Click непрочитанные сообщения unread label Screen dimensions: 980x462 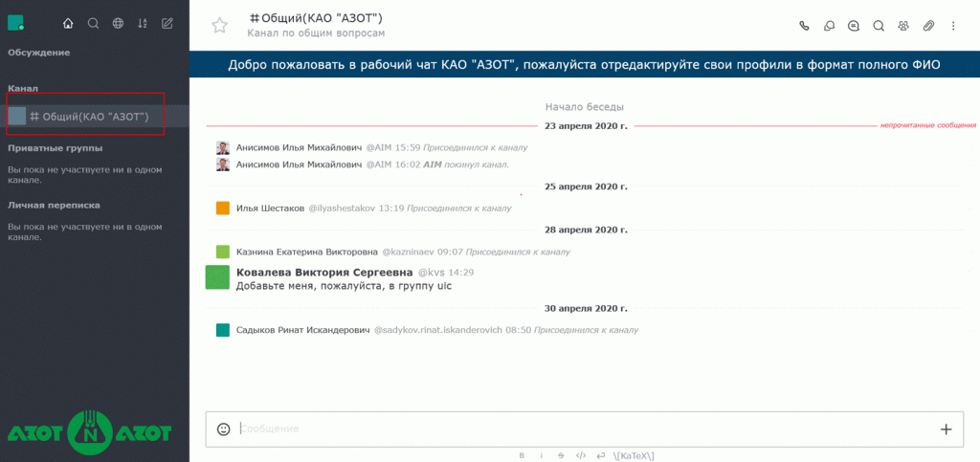pyautogui.click(x=928, y=125)
